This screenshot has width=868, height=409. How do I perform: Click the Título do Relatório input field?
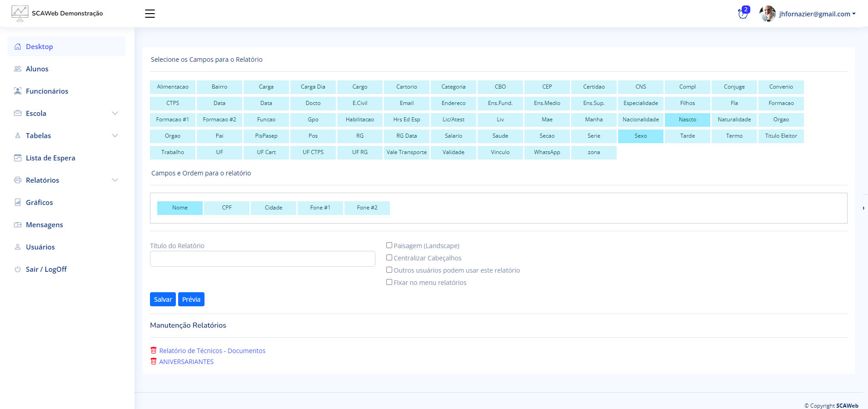point(262,259)
